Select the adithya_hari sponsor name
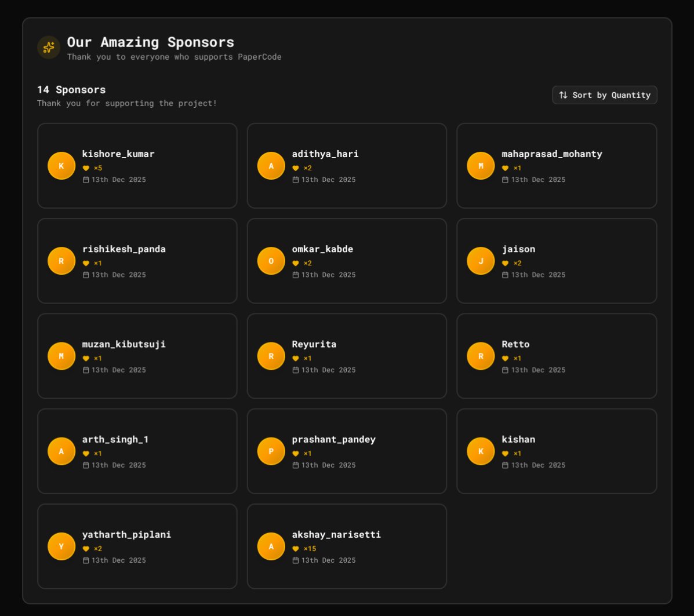This screenshot has height=616, width=694. 325,154
